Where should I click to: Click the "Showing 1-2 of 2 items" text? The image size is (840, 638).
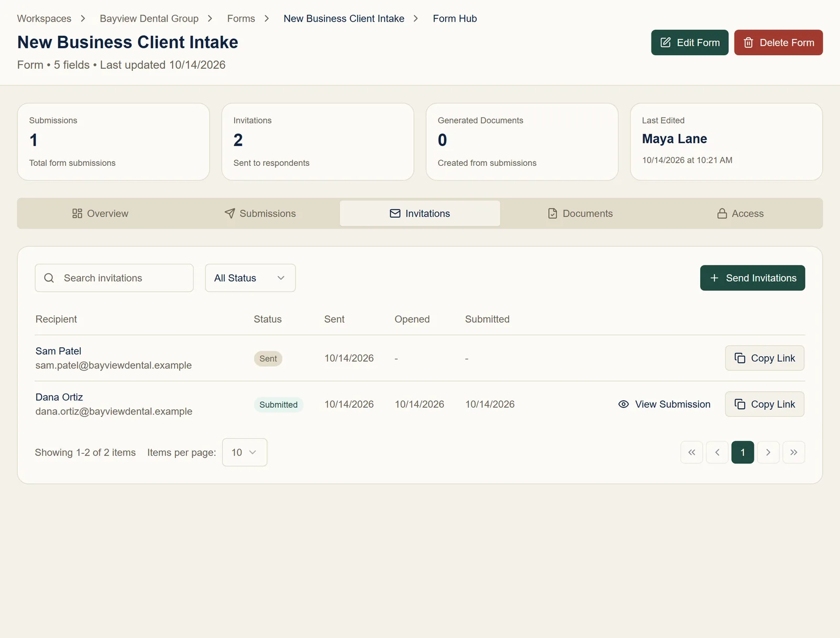(85, 452)
